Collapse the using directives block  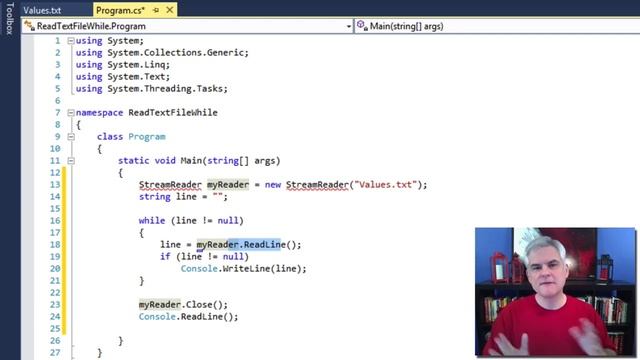(71, 41)
